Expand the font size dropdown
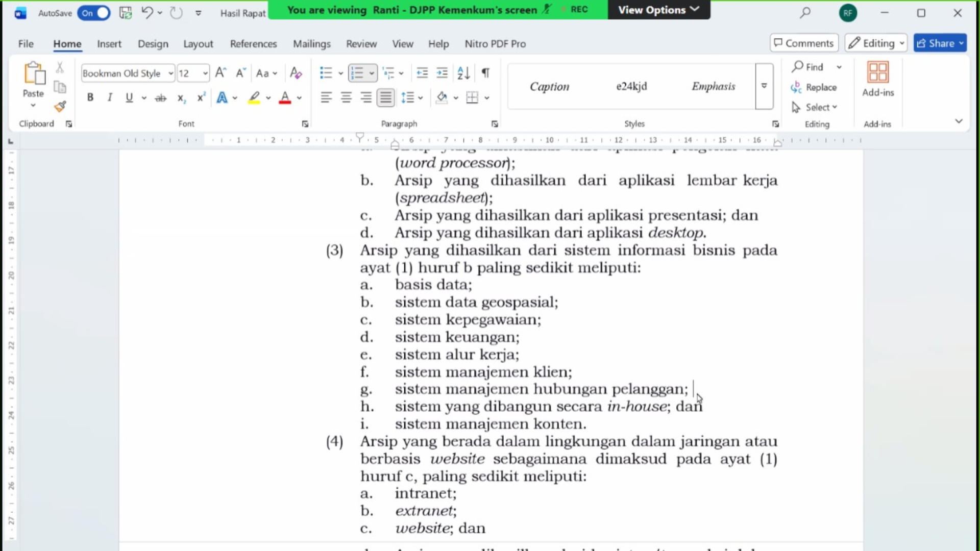This screenshot has width=980, height=551. pyautogui.click(x=205, y=73)
